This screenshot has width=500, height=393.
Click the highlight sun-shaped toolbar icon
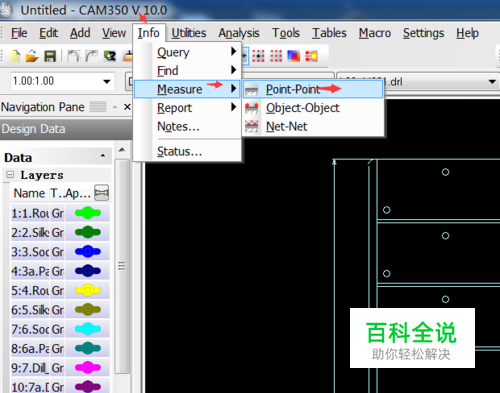click(312, 56)
